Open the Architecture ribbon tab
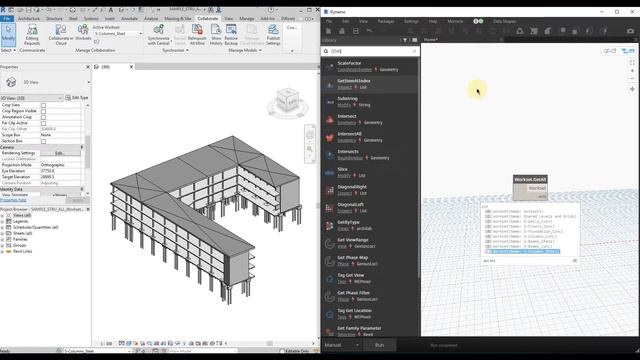The width and height of the screenshot is (640, 360). pyautogui.click(x=29, y=19)
